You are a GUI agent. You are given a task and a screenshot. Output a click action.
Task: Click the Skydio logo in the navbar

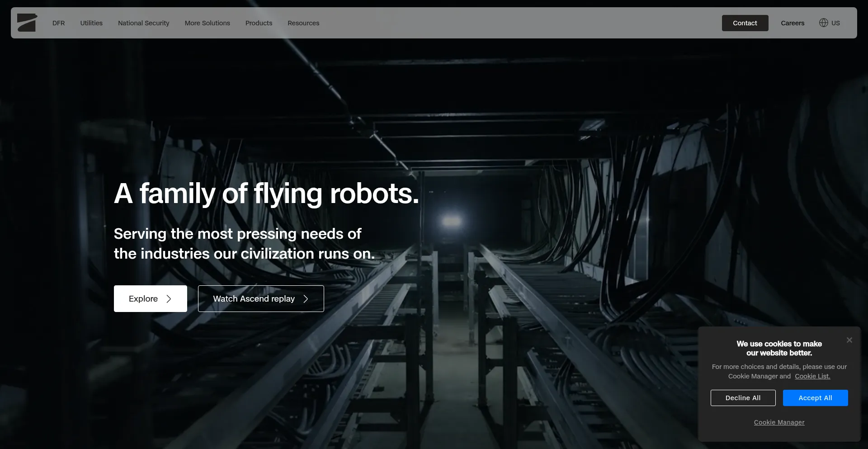pos(27,23)
